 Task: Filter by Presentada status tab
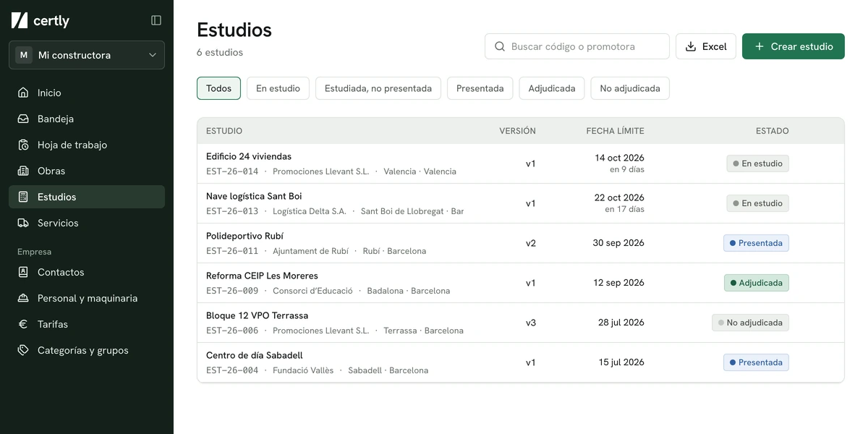point(480,88)
